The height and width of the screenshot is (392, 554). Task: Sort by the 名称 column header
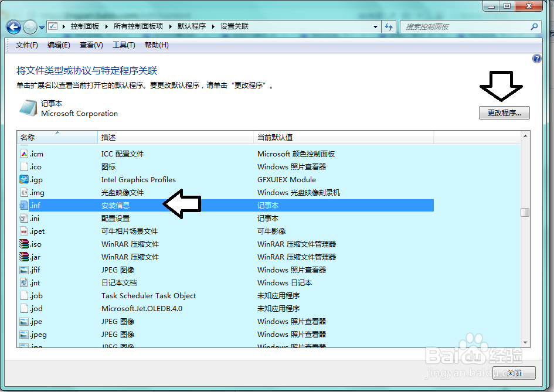click(x=57, y=137)
